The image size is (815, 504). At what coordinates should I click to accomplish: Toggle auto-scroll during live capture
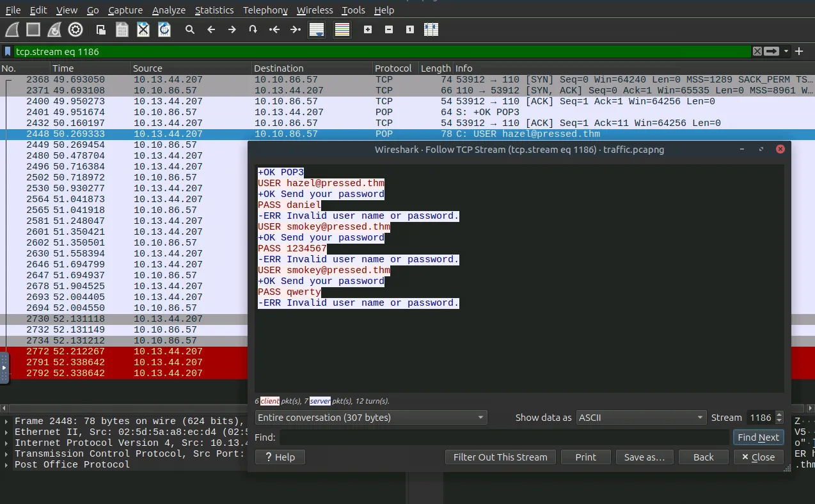pyautogui.click(x=317, y=29)
